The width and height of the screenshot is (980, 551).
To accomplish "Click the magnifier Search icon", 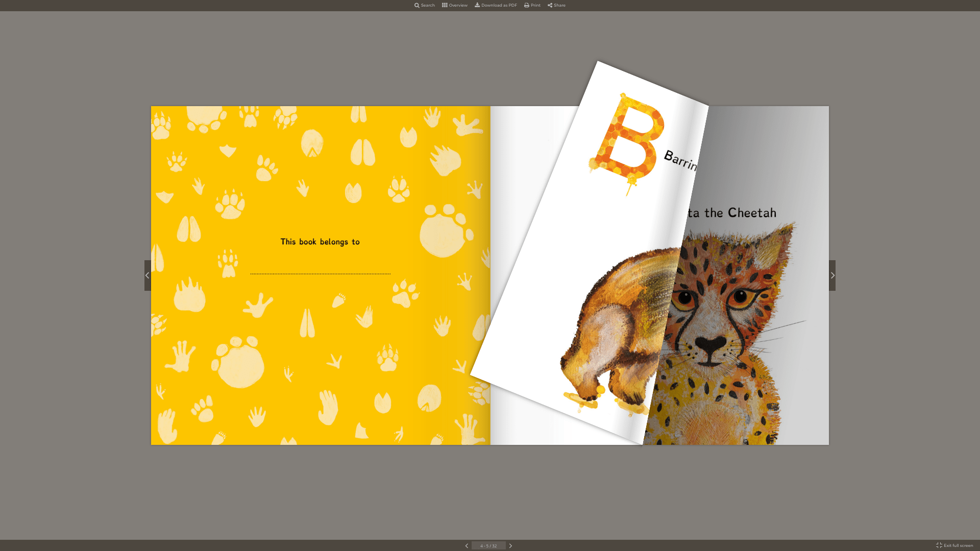I will coord(417,5).
